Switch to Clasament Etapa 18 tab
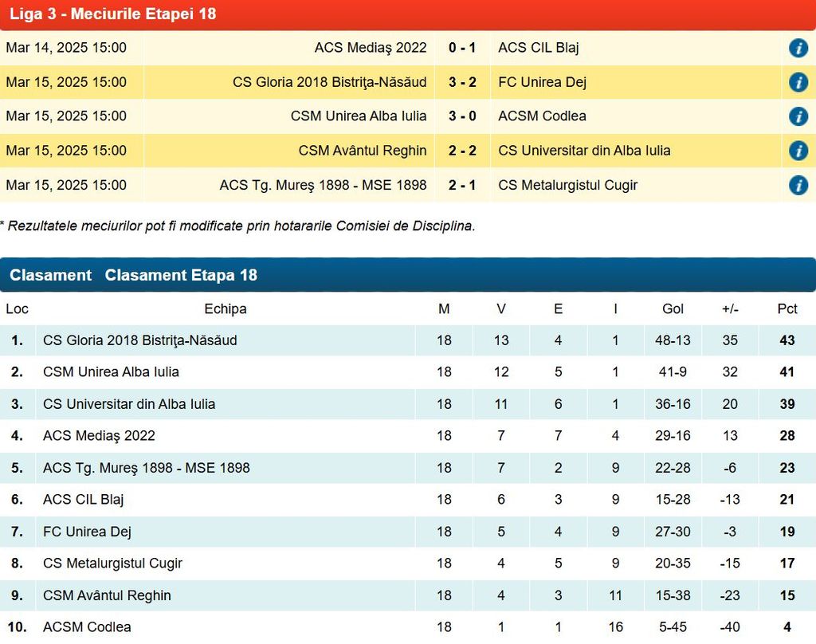 click(x=181, y=275)
